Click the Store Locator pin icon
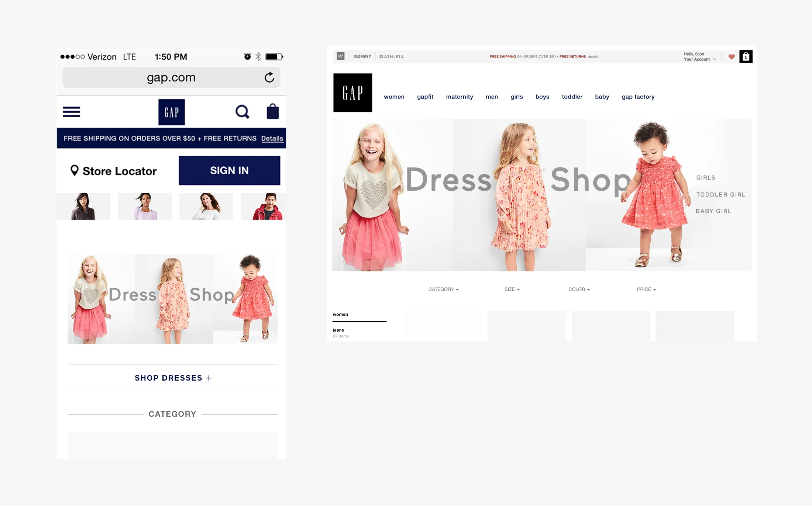Screen dimensions: 812x506 (x=75, y=170)
